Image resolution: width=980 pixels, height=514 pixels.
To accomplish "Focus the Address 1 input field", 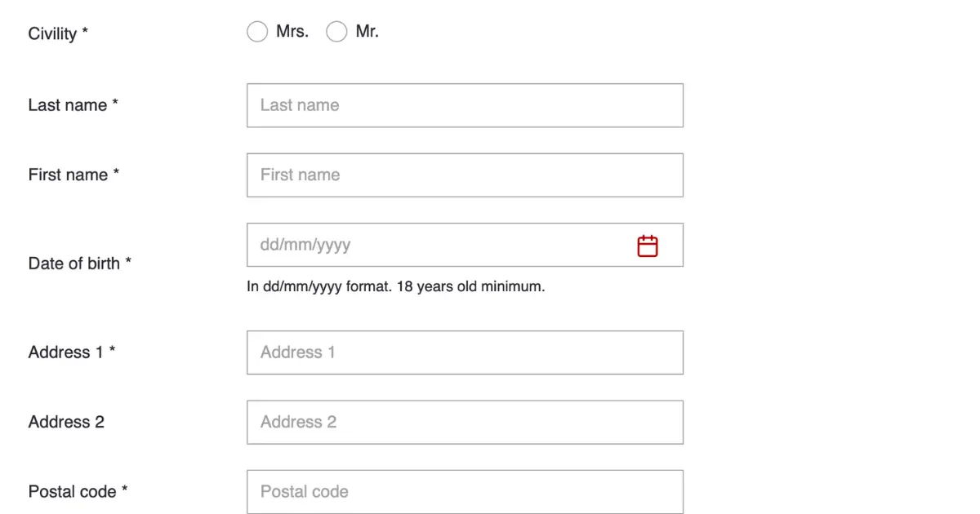I will (465, 352).
